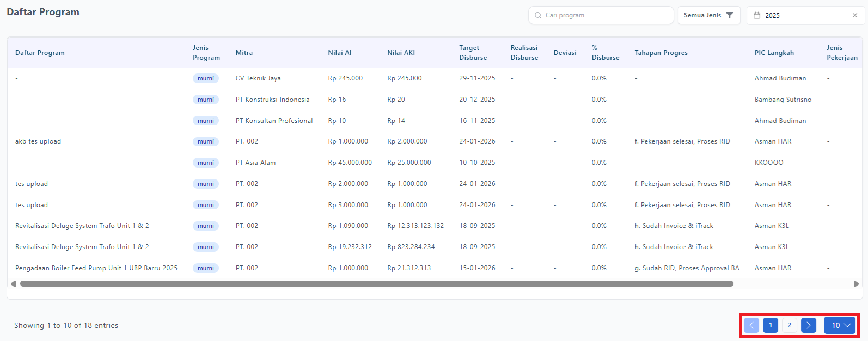The width and height of the screenshot is (868, 341).
Task: Clear the 2025 year filter
Action: pos(854,15)
